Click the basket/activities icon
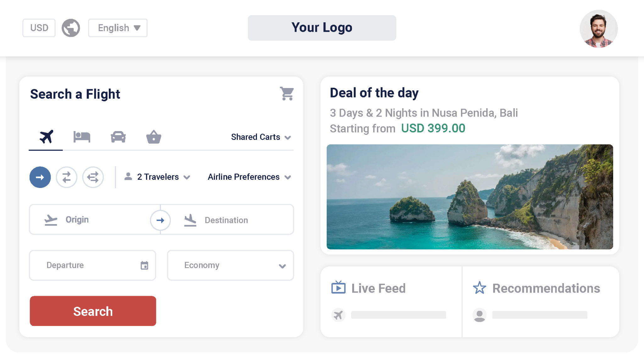 click(x=153, y=137)
